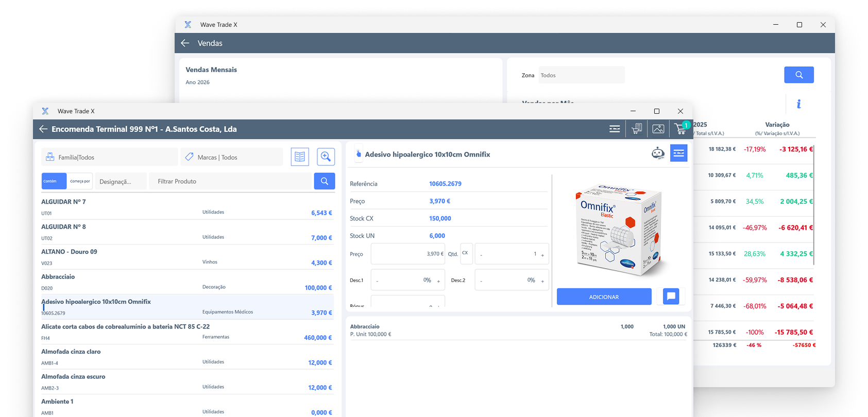
Task: Select product ALTANO - Douro 09
Action: point(188,257)
